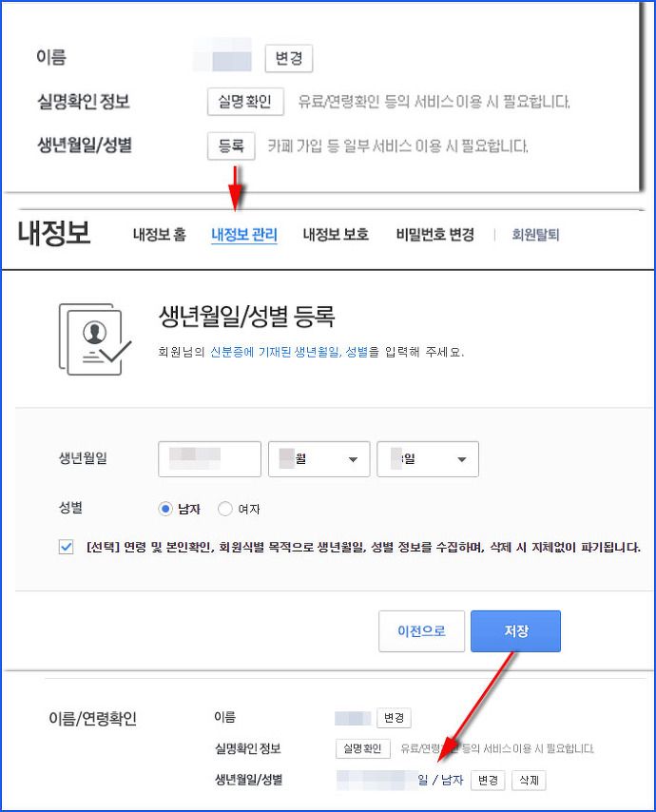
Task: Open the 내정보 홈 tab
Action: 160,235
